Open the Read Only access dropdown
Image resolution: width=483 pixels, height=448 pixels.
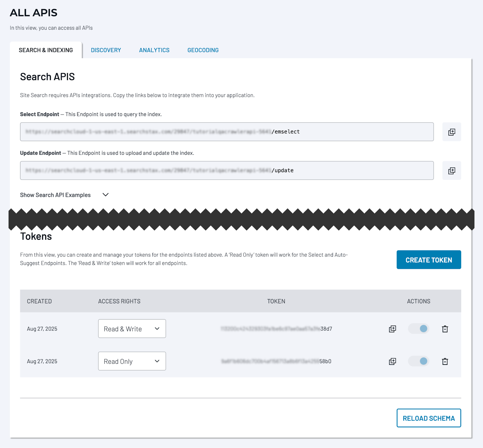coord(132,361)
